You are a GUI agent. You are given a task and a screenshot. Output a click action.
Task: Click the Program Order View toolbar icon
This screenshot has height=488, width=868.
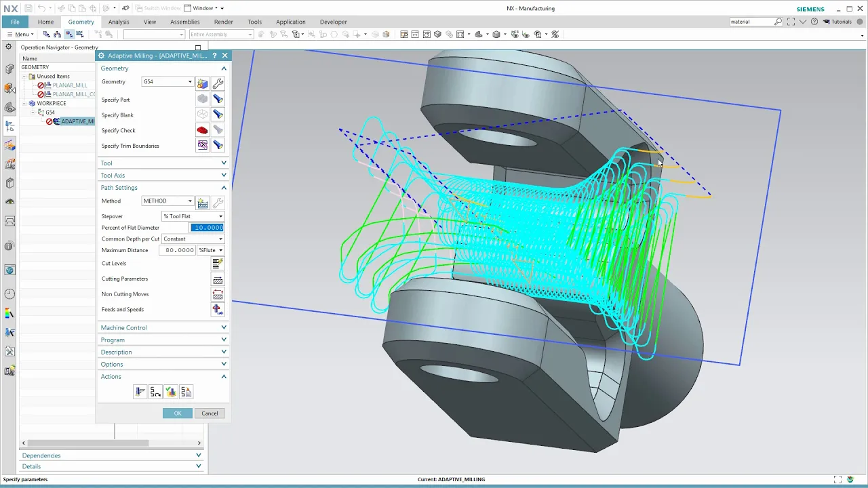pyautogui.click(x=47, y=35)
